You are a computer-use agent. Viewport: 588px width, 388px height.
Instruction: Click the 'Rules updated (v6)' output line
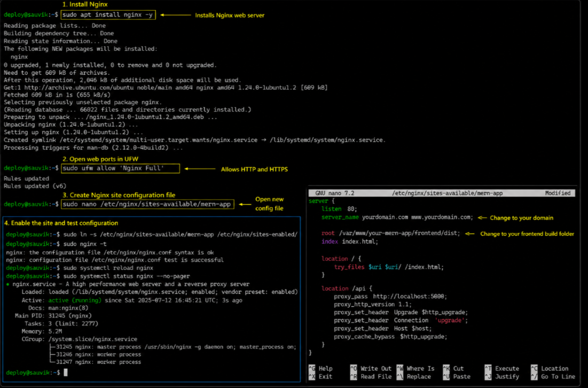click(x=35, y=186)
